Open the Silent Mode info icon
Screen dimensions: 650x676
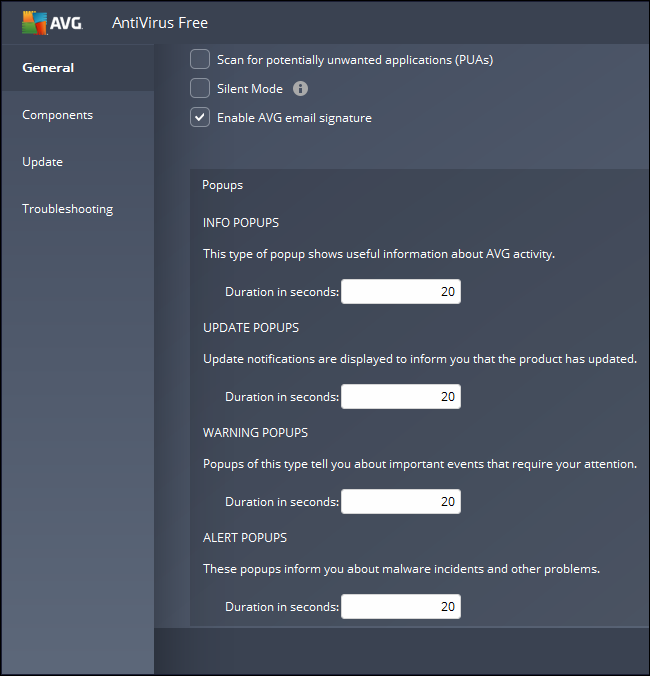(x=300, y=89)
